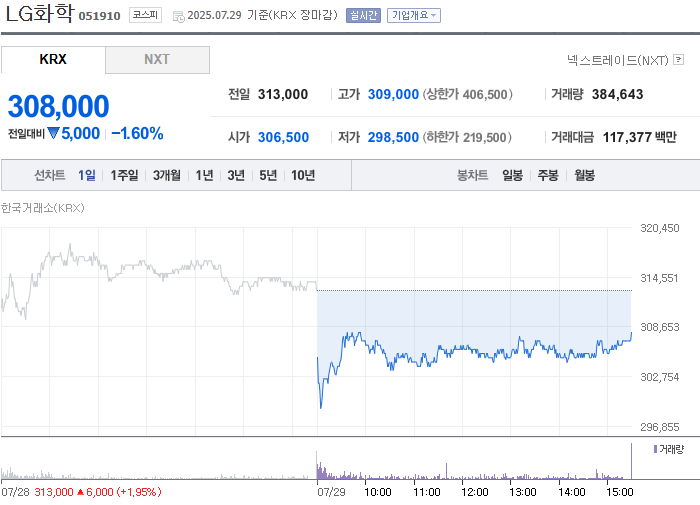Click the 320,450 y-axis label
This screenshot has height=505, width=700.
(660, 228)
